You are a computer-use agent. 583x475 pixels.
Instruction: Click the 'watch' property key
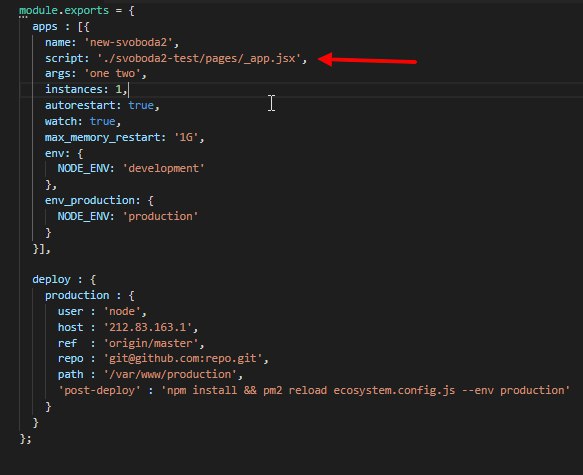(61, 121)
